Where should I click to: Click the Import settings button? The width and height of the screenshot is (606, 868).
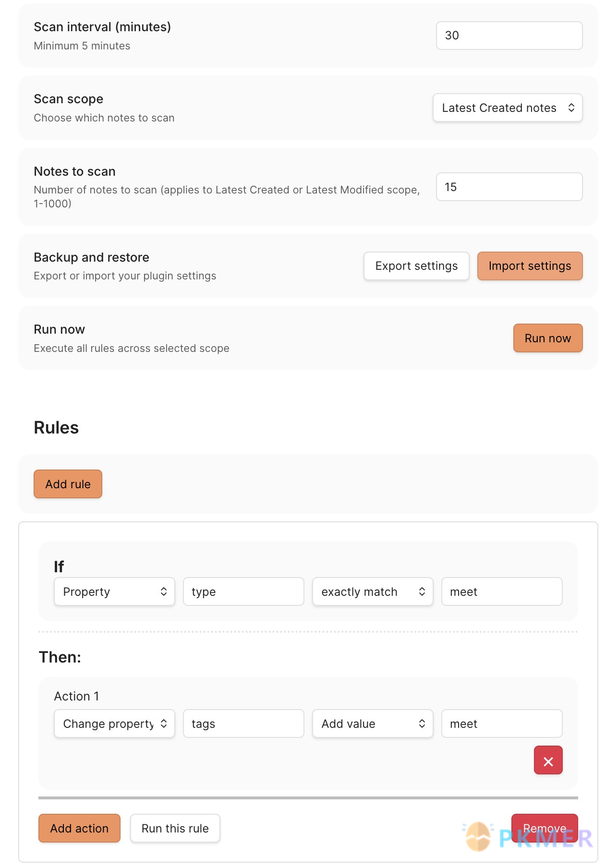[530, 266]
